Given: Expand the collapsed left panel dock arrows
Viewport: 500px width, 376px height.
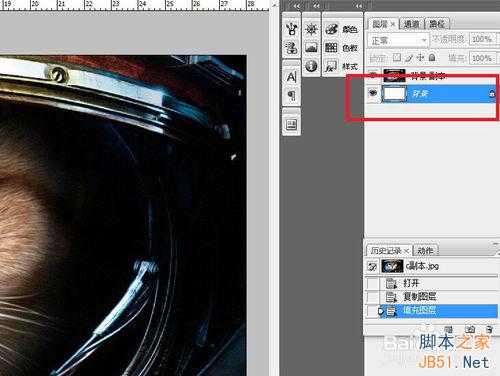Looking at the screenshot, I should [x=296, y=6].
